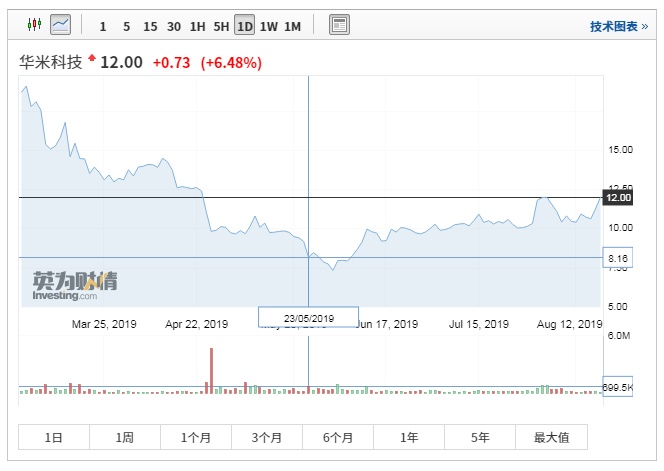Select the 5 minute interval
The image size is (664, 471).
126,26
